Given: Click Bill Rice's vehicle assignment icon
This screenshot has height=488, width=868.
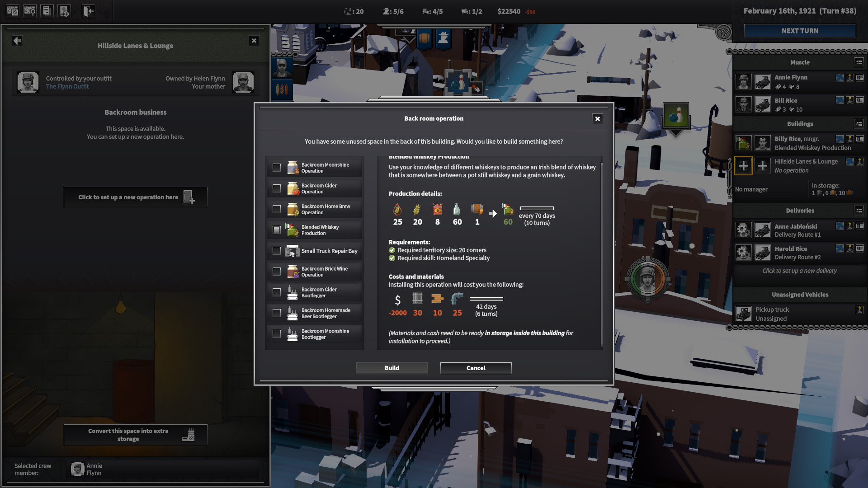Looking at the screenshot, I should pyautogui.click(x=763, y=104).
